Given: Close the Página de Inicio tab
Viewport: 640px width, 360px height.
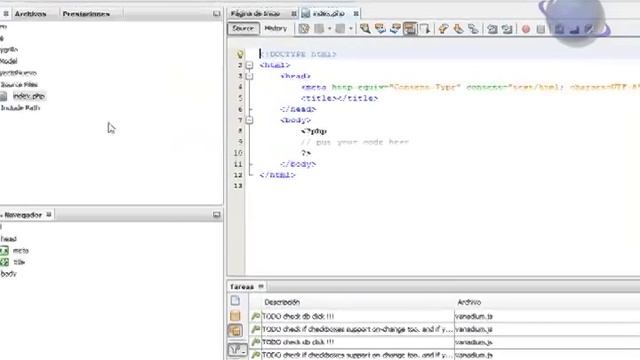Looking at the screenshot, I should pyautogui.click(x=294, y=13).
